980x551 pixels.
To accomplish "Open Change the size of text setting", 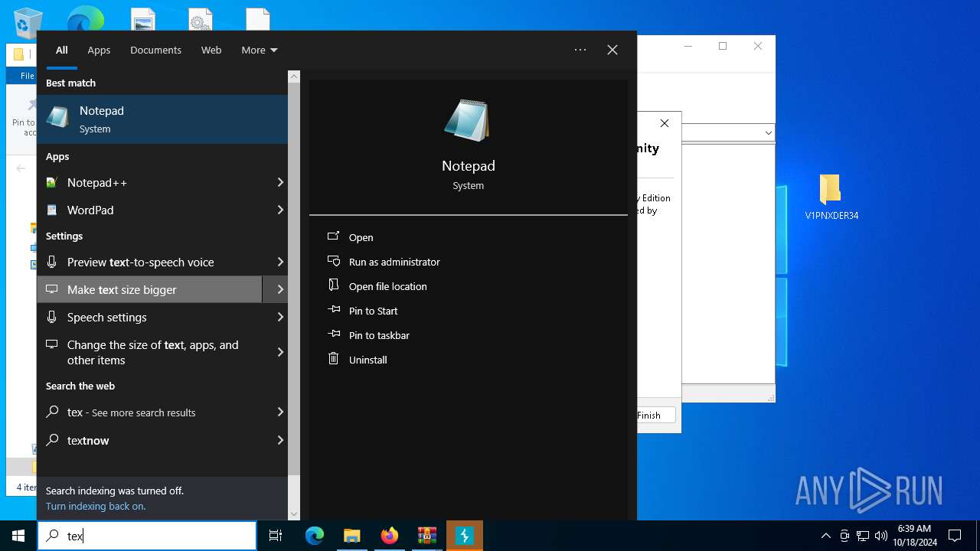I will [x=149, y=352].
